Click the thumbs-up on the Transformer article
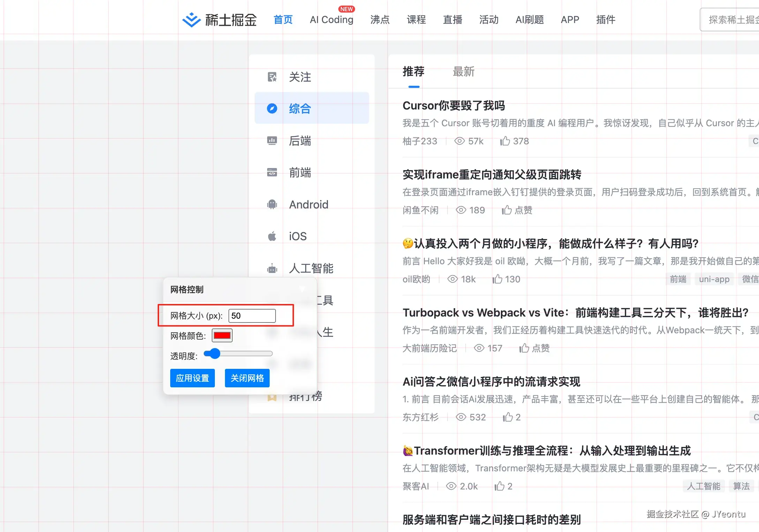 coord(499,486)
